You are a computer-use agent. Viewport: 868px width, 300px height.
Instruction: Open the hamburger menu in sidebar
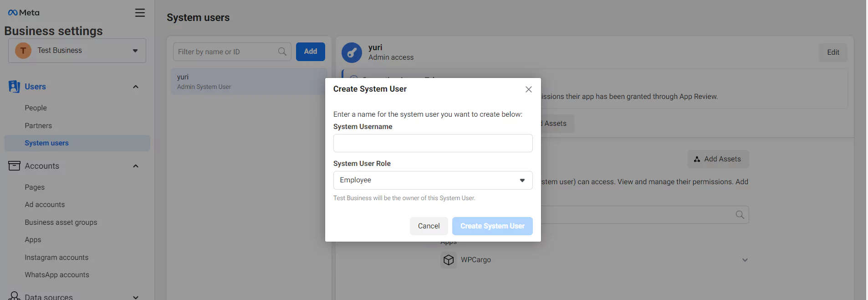pos(140,13)
